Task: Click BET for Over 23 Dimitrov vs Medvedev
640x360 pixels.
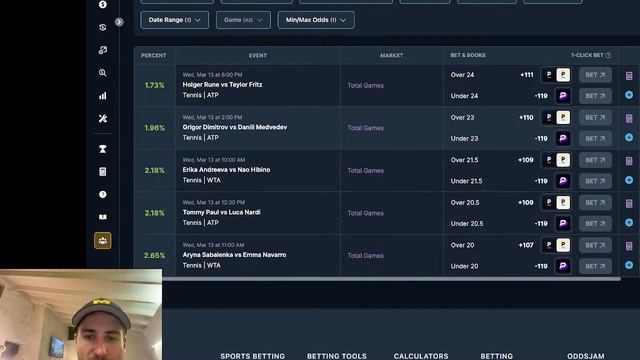Action: coord(595,118)
